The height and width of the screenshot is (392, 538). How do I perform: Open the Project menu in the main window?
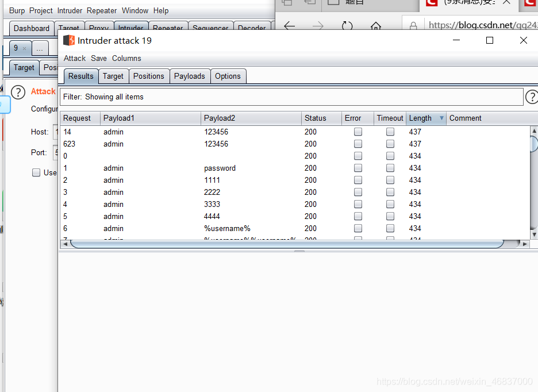(41, 11)
